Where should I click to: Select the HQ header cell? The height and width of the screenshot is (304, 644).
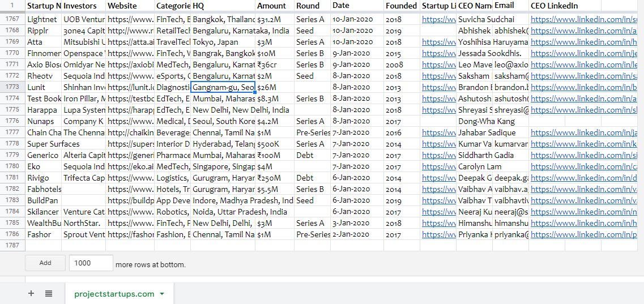click(223, 6)
